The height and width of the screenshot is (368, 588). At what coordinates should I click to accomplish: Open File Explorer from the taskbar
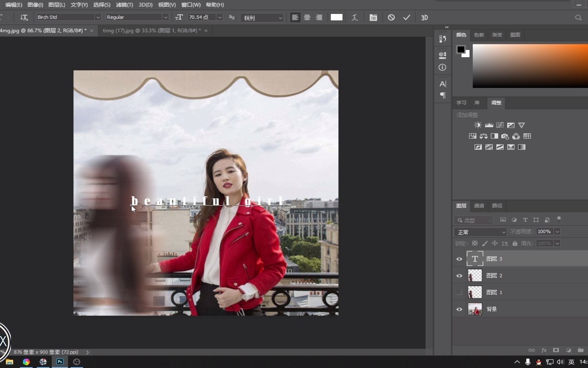[x=10, y=362]
